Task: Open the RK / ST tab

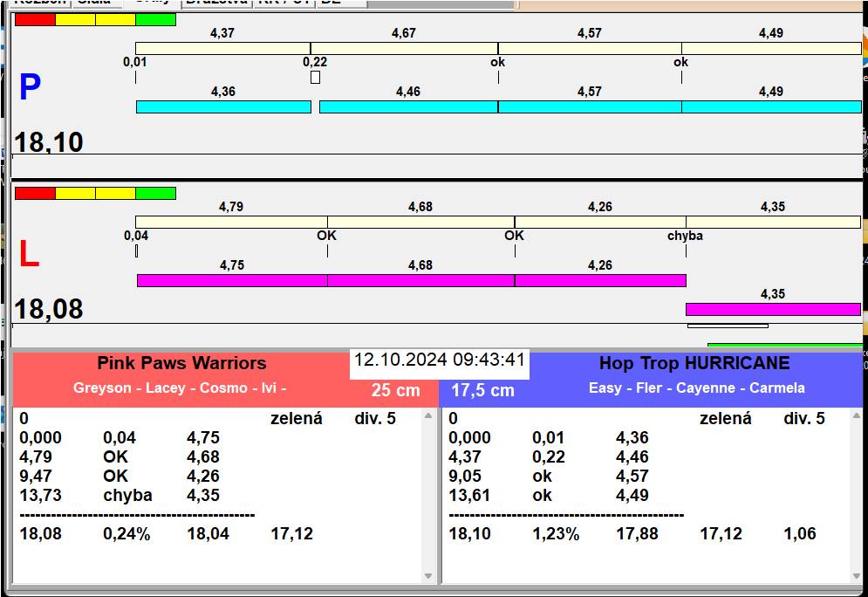Action: (x=283, y=3)
